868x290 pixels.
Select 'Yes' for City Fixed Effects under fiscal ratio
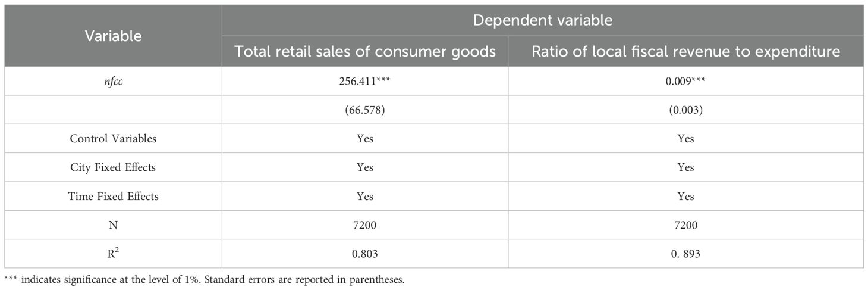point(685,167)
